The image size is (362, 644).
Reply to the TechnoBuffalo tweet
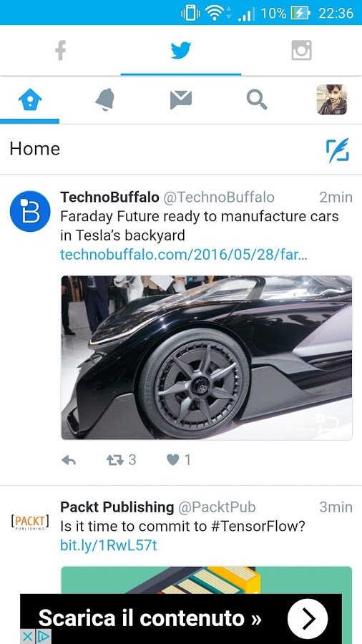tap(69, 460)
